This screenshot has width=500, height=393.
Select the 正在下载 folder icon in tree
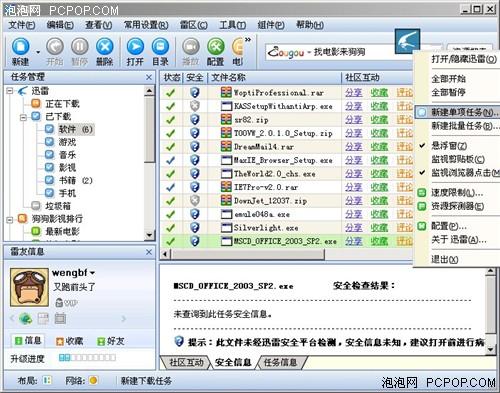point(36,103)
